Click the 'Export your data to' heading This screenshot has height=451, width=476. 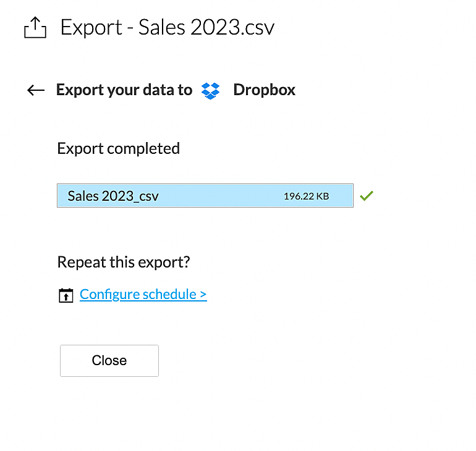[x=124, y=90]
